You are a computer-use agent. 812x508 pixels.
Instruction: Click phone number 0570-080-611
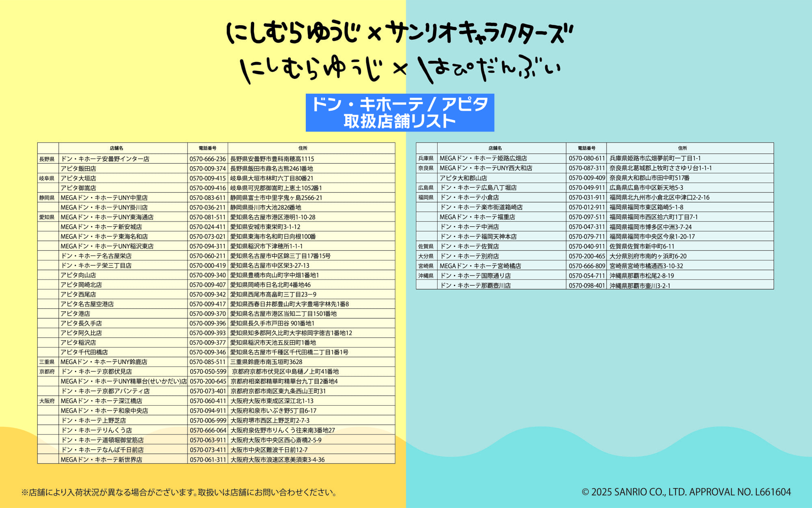tap(587, 158)
